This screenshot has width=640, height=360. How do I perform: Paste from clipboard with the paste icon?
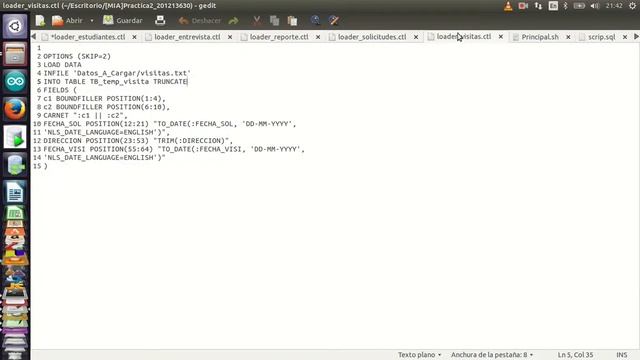coord(292,20)
